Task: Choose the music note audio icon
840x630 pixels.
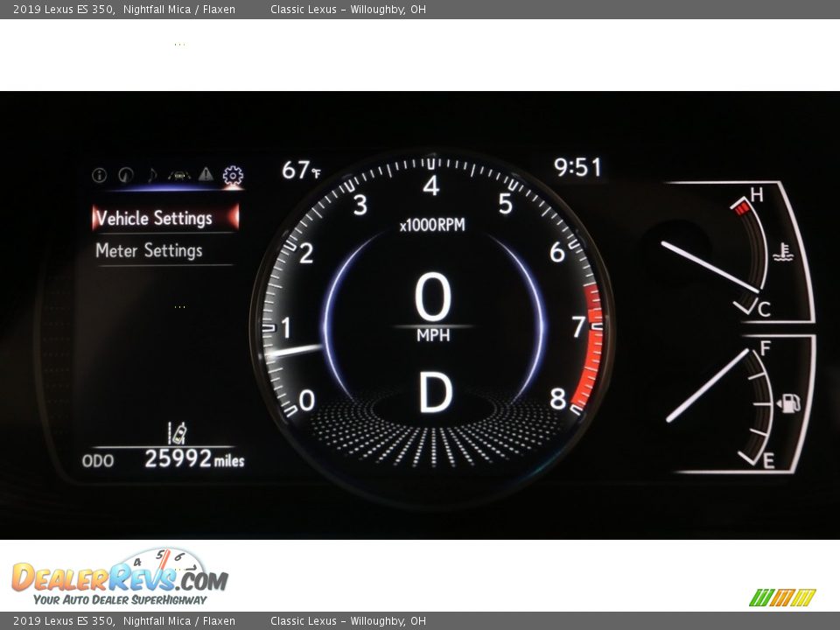Action: [x=152, y=175]
